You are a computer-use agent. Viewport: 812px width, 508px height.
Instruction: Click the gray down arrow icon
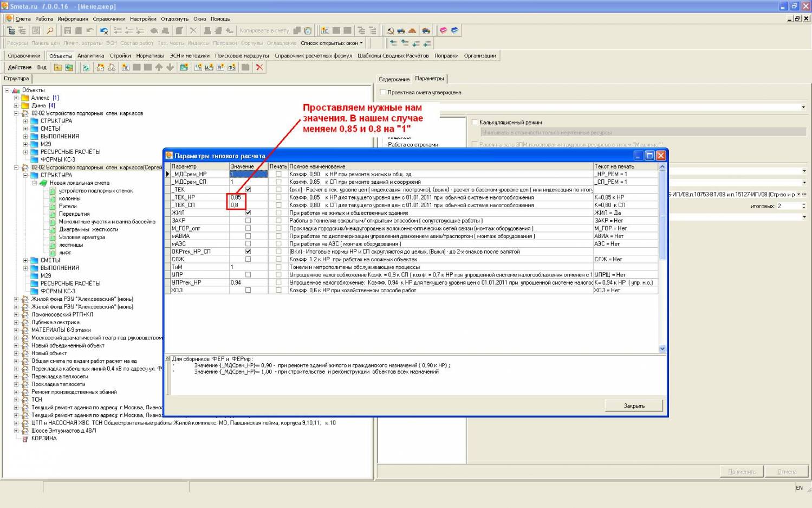pos(170,67)
